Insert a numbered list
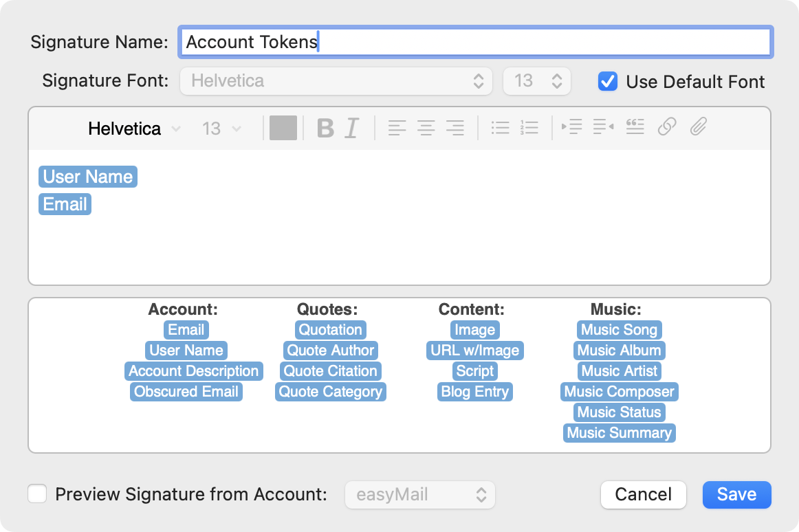 click(x=529, y=128)
